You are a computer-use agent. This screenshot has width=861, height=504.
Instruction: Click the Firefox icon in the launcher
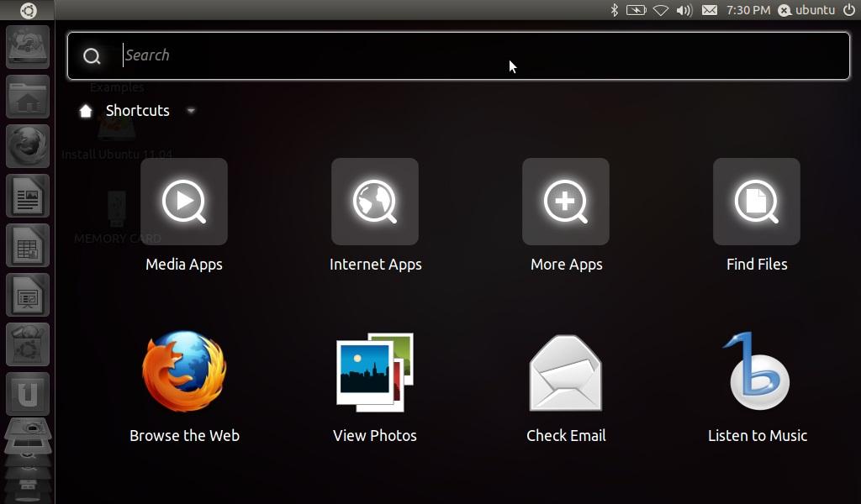(x=28, y=146)
